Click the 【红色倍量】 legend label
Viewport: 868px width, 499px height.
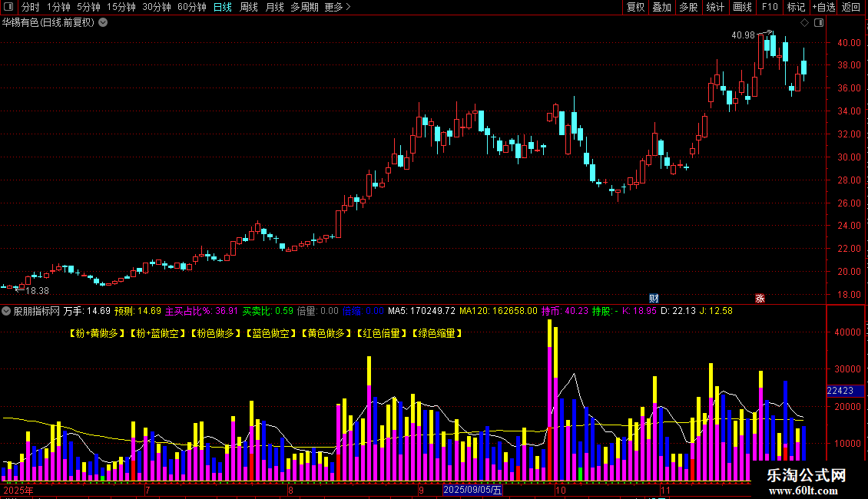(382, 334)
